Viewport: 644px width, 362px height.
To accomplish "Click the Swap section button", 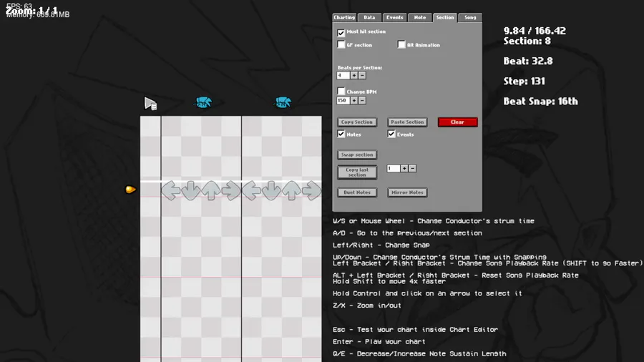I will tap(357, 155).
